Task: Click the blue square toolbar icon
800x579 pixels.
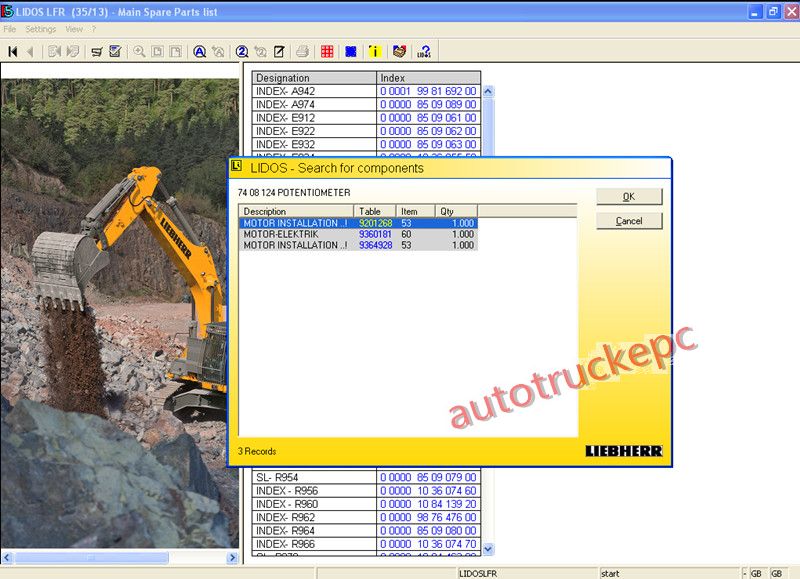Action: click(351, 52)
